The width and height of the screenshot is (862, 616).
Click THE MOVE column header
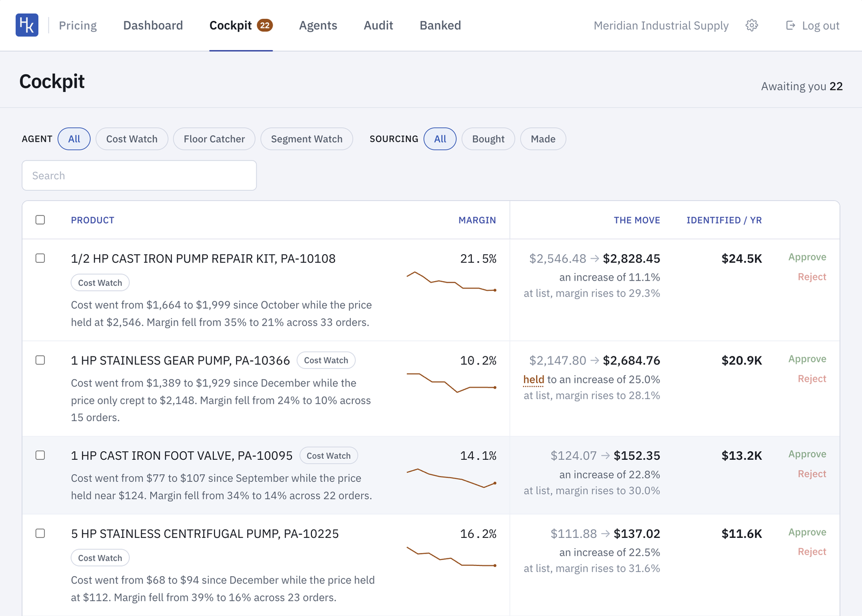click(637, 220)
